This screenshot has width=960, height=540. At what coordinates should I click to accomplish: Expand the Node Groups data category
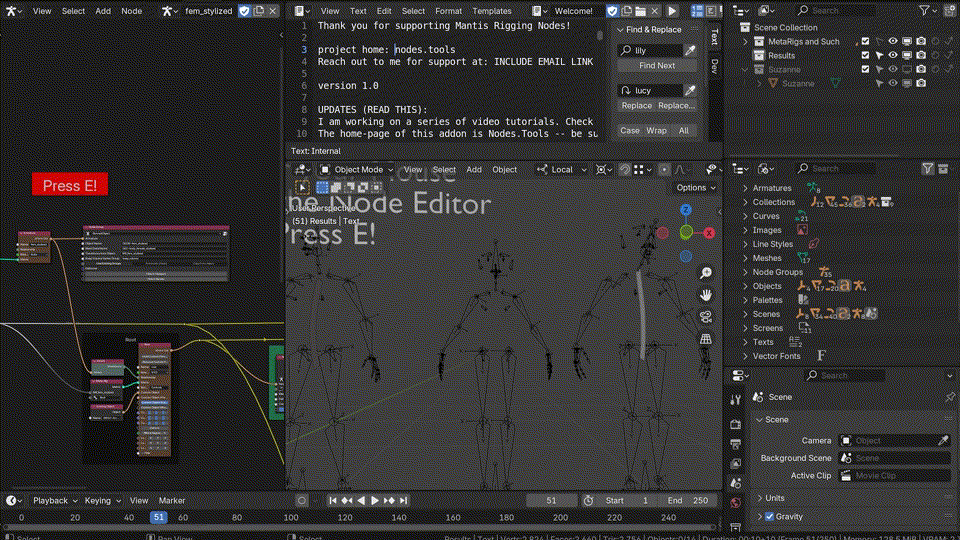pos(745,272)
